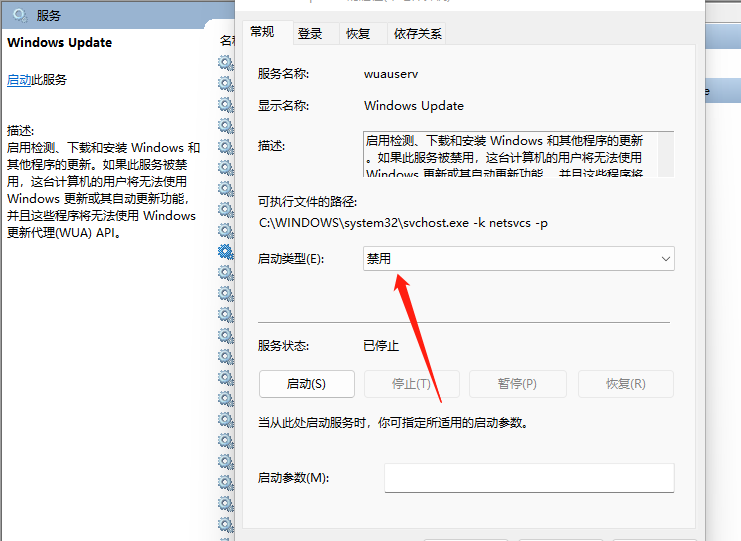The height and width of the screenshot is (541, 741).
Task: Click the svchost.exe executable path text
Action: (403, 223)
